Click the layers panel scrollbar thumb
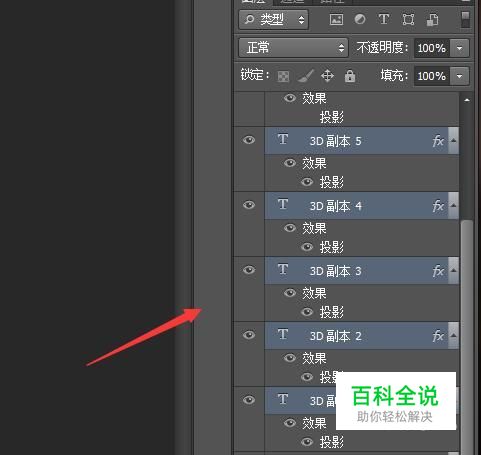481x455 pixels. click(x=467, y=337)
